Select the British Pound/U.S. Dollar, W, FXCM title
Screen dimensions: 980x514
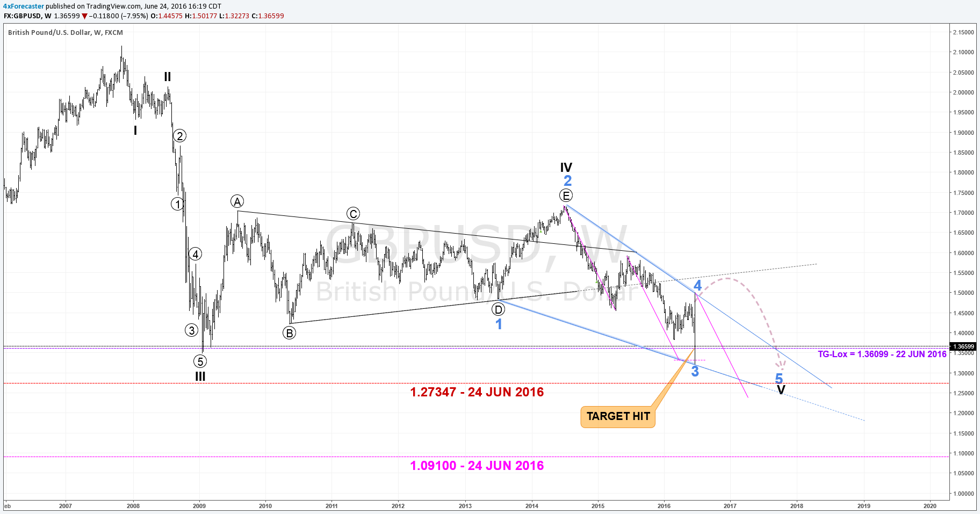pyautogui.click(x=66, y=33)
